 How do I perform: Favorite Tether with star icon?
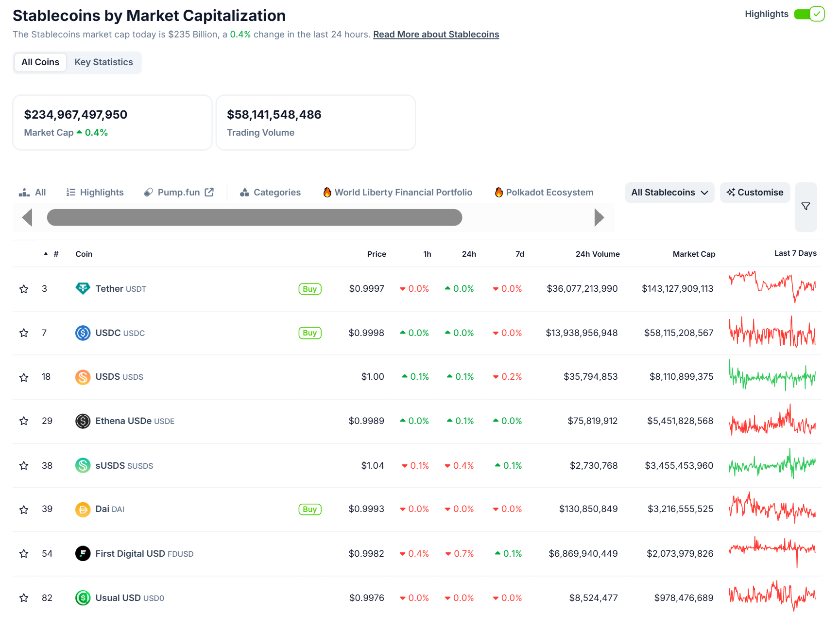pos(24,289)
